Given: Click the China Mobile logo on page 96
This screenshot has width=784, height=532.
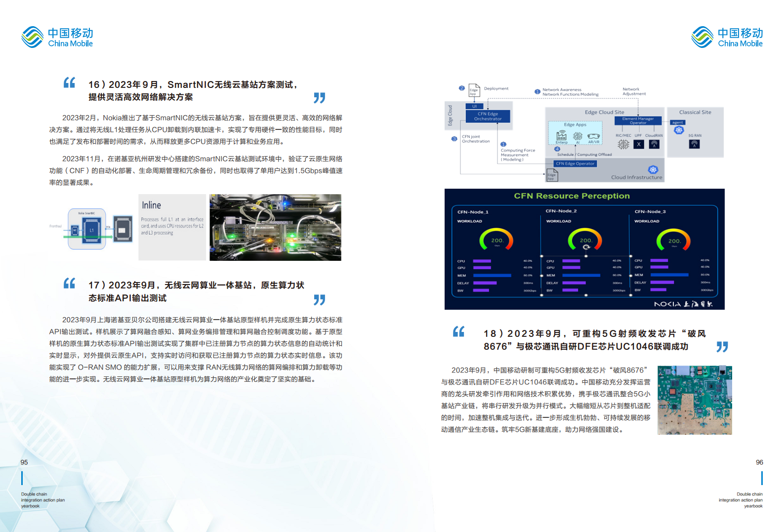Looking at the screenshot, I should pos(727,37).
